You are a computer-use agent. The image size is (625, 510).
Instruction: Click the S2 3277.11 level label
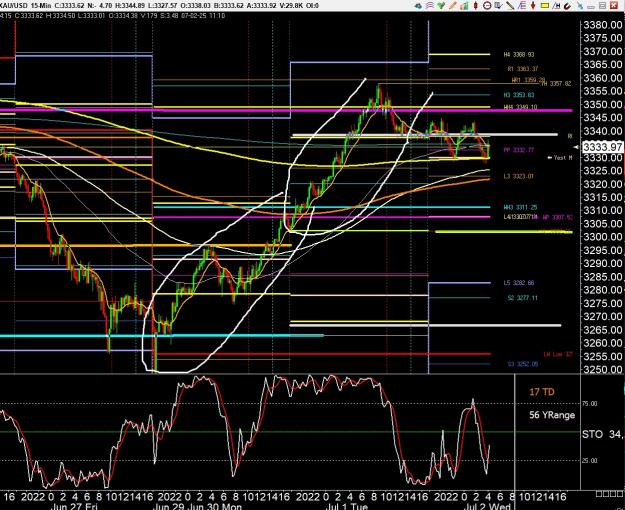click(523, 298)
